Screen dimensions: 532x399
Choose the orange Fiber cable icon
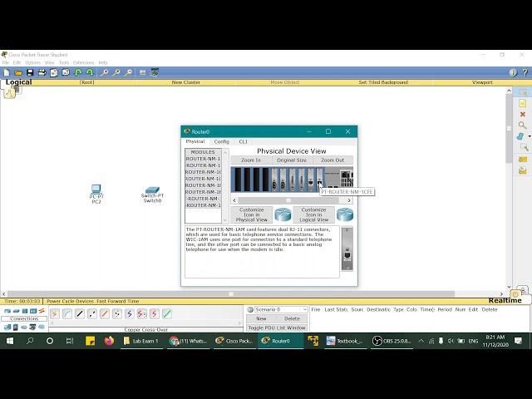click(x=105, y=314)
